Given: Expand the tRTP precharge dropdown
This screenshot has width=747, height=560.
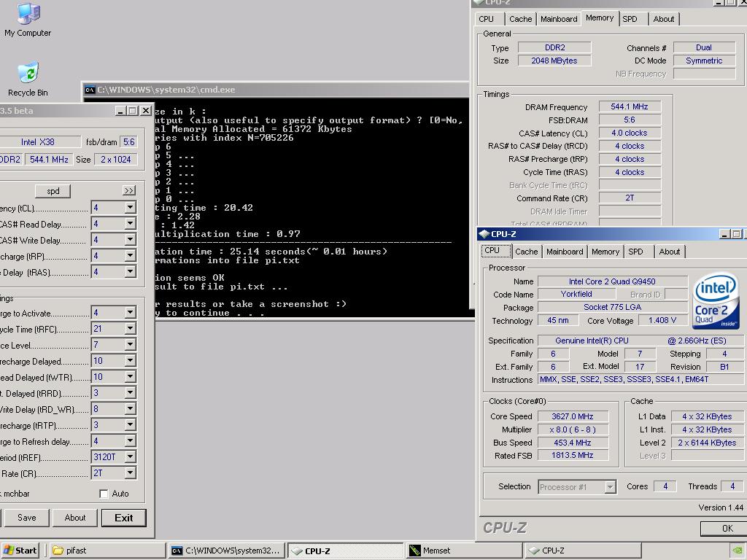Looking at the screenshot, I should tap(130, 425).
